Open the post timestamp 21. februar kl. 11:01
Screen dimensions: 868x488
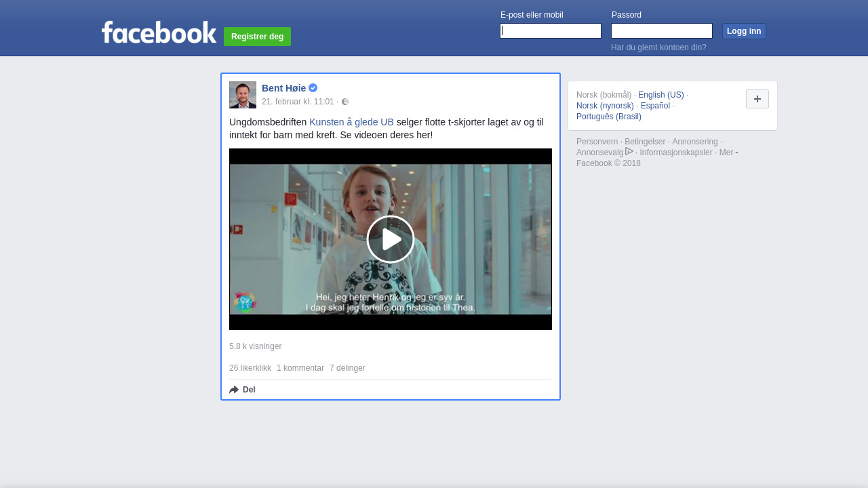pyautogui.click(x=298, y=102)
